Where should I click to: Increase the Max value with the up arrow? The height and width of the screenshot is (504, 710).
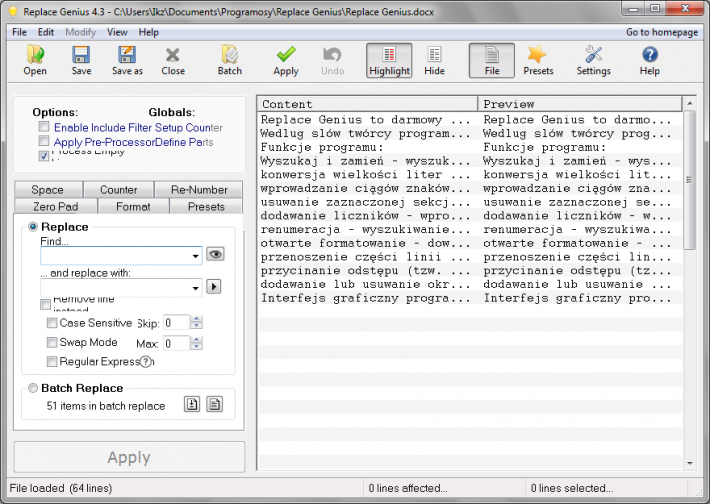196,340
